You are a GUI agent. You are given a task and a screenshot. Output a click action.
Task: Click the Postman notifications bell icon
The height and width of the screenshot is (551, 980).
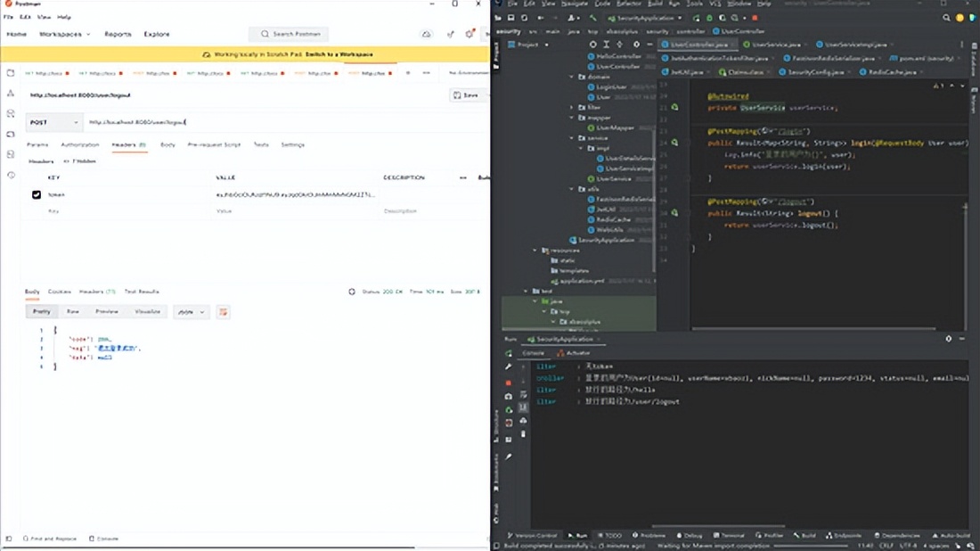pos(470,34)
